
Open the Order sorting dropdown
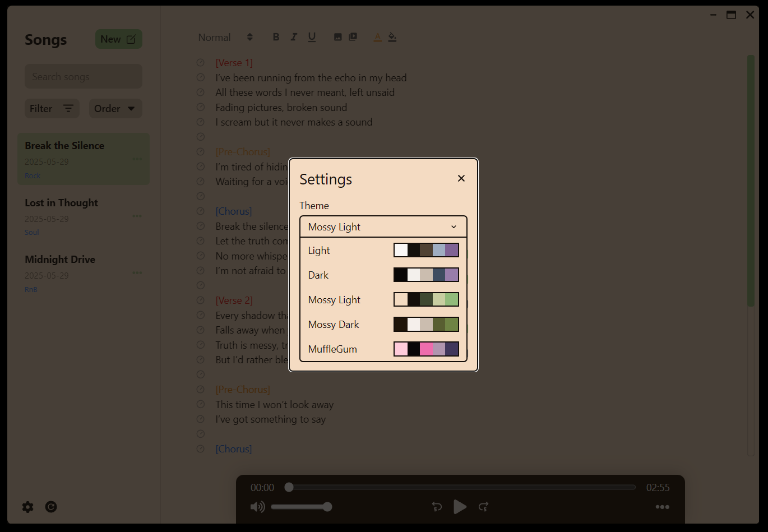click(x=115, y=108)
